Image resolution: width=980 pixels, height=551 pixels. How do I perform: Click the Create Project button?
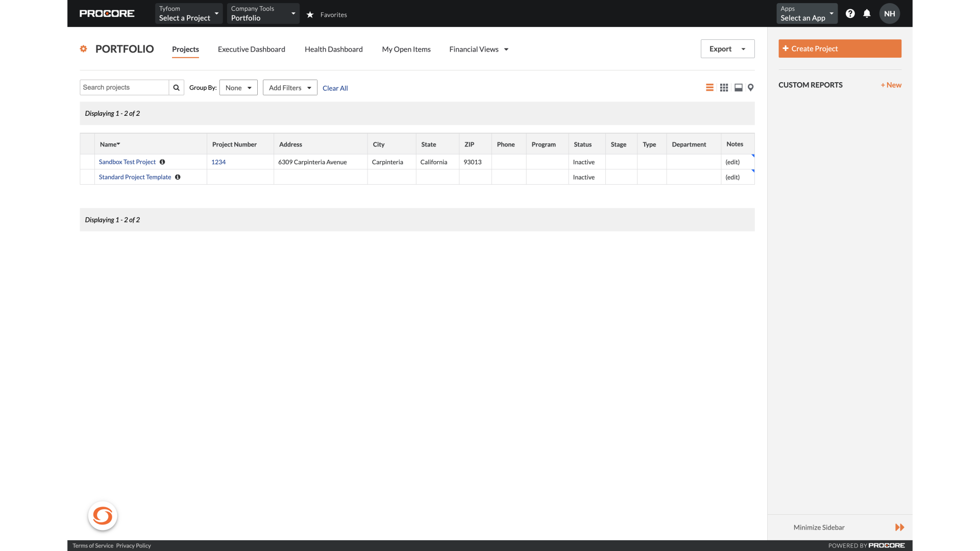pyautogui.click(x=839, y=48)
